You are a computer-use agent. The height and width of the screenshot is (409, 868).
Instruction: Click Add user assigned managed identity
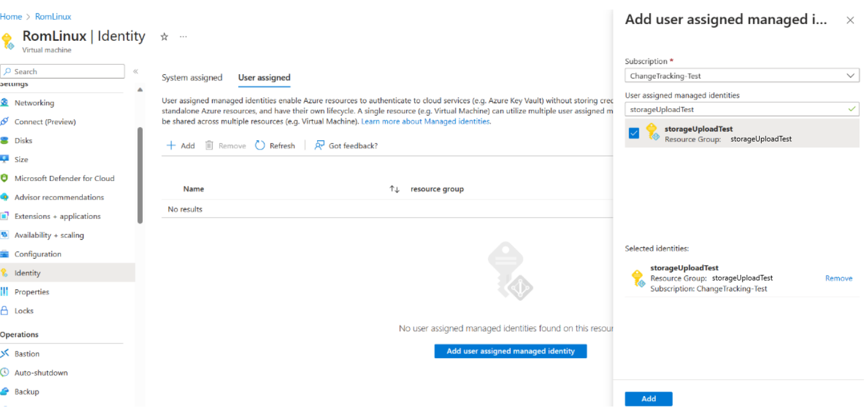[x=510, y=351]
